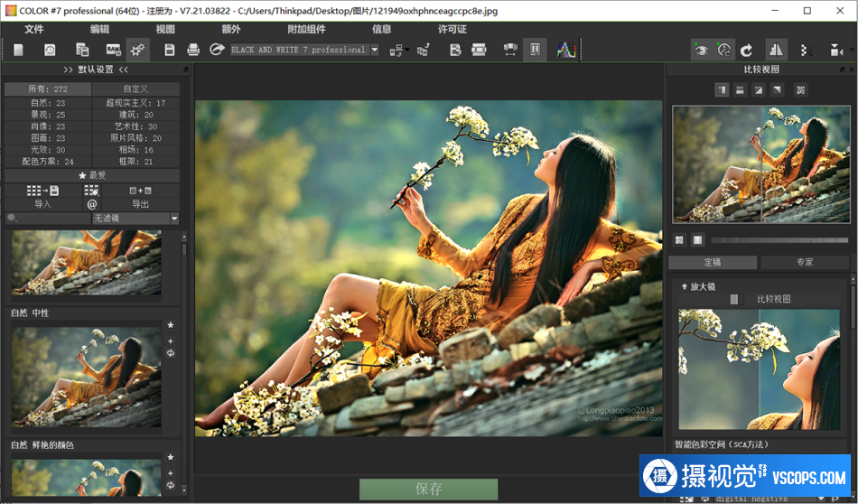This screenshot has width=858, height=504.
Task: Open the RAW settings icon
Action: (113, 50)
